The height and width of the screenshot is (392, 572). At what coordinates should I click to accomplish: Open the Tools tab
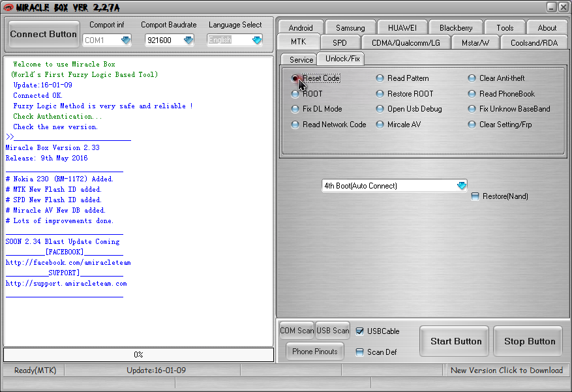tap(505, 27)
